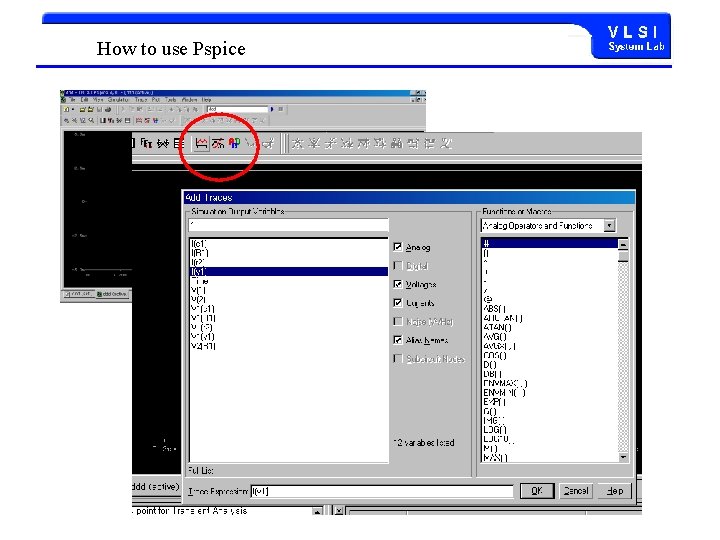Toggle the Voltages checkbox
The height and width of the screenshot is (540, 720).
[398, 284]
